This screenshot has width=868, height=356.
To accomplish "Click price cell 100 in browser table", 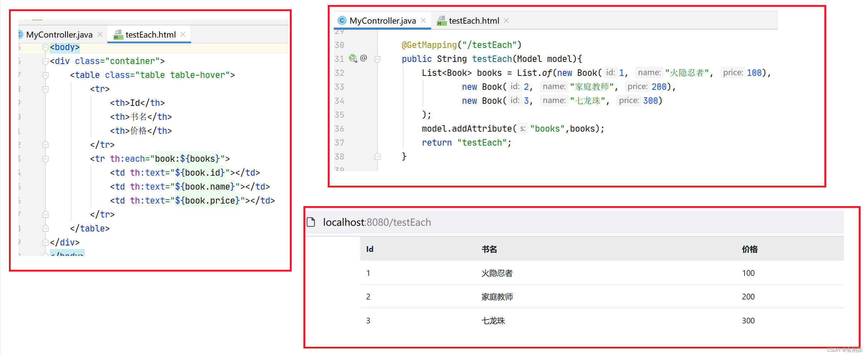I will coord(748,273).
